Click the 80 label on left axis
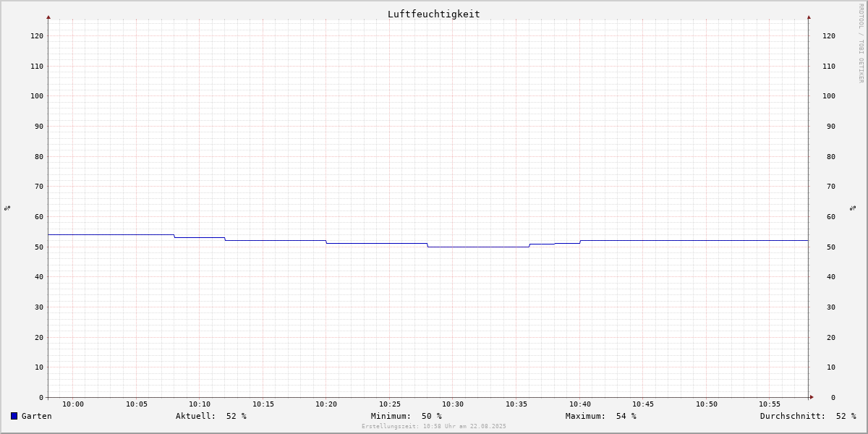Viewport: 868px width, 434px height. tap(39, 156)
